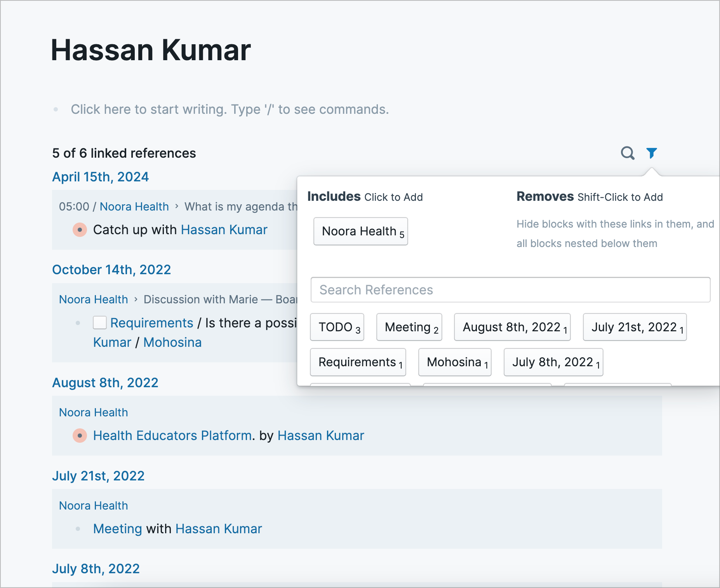Viewport: 720px width, 588px height.
Task: Add the Requirements filter tag
Action: (x=358, y=362)
